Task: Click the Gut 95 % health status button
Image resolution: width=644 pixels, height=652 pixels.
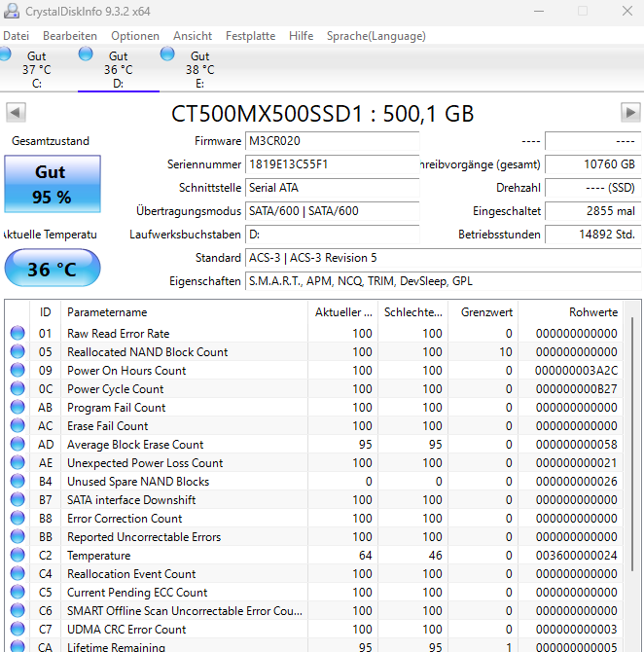Action: (x=53, y=184)
